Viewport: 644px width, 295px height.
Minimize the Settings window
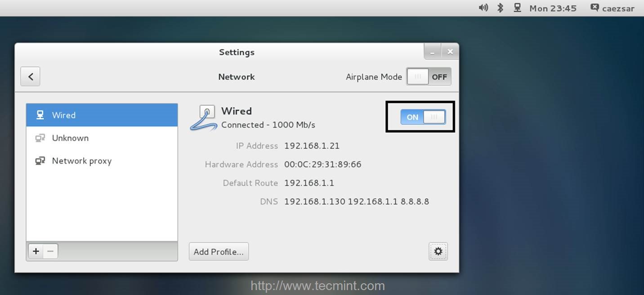[433, 52]
